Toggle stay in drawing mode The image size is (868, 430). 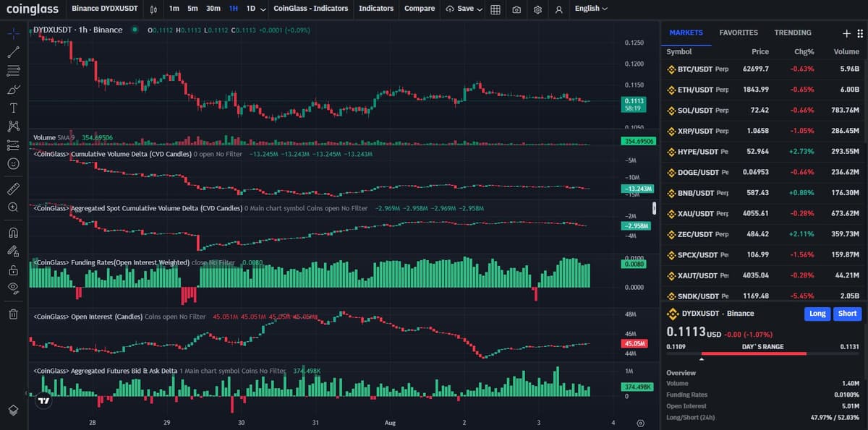(x=13, y=251)
